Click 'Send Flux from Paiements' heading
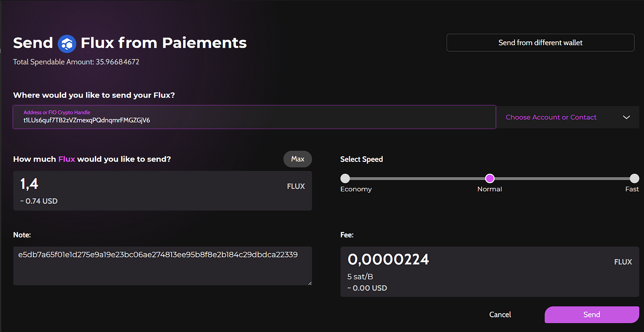Viewport: 644px width, 332px height. pyautogui.click(x=130, y=43)
